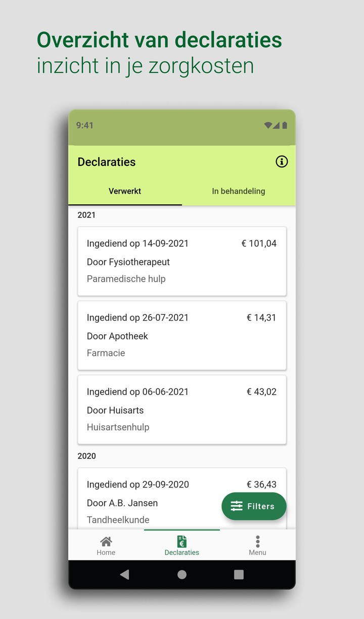Open the claim from Fysiotherapeut dated 14-09-2021

181,261
